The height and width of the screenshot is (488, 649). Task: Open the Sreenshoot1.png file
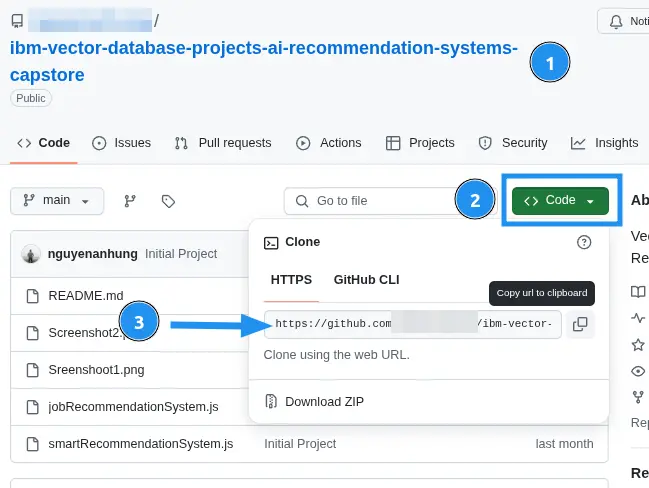pos(96,370)
